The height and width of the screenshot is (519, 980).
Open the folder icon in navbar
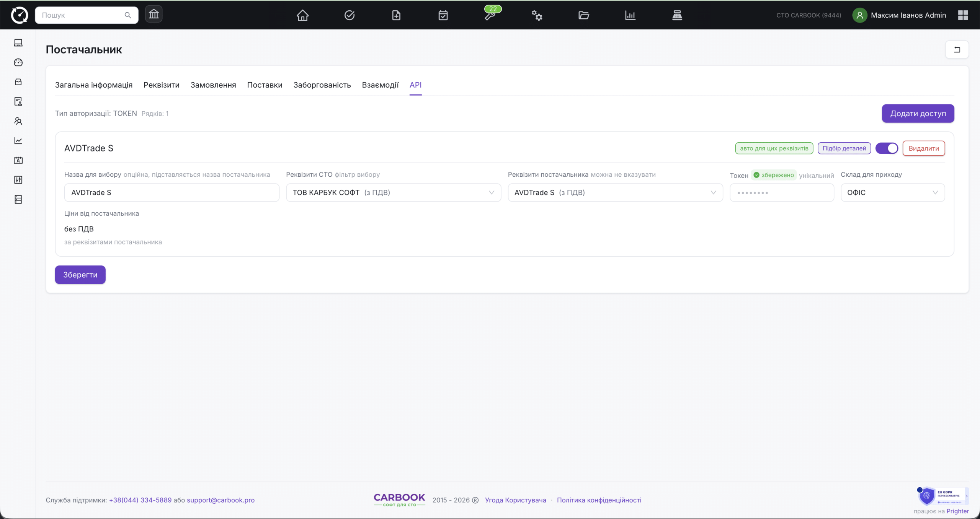(x=583, y=15)
